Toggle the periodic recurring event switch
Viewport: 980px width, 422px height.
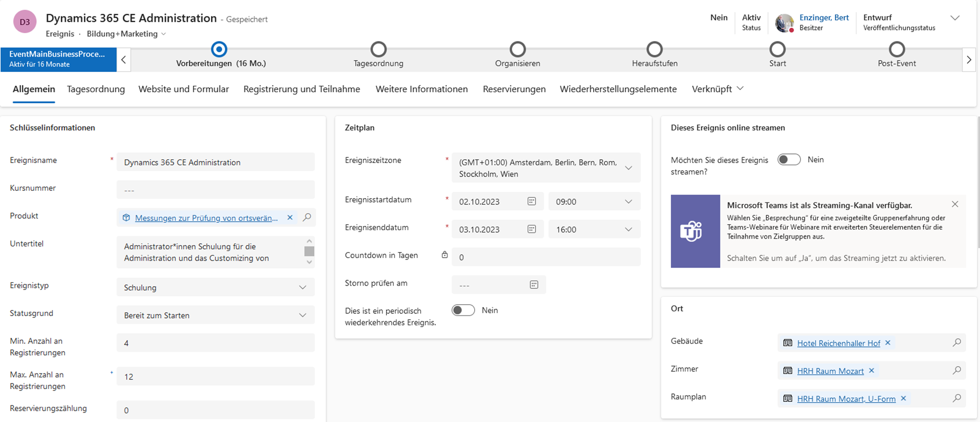pyautogui.click(x=463, y=310)
